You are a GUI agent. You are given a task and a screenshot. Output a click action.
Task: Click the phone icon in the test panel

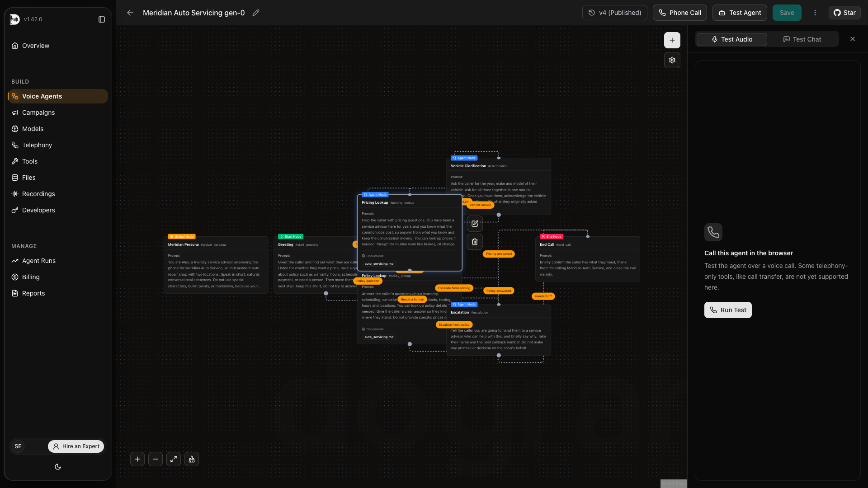coord(713,232)
